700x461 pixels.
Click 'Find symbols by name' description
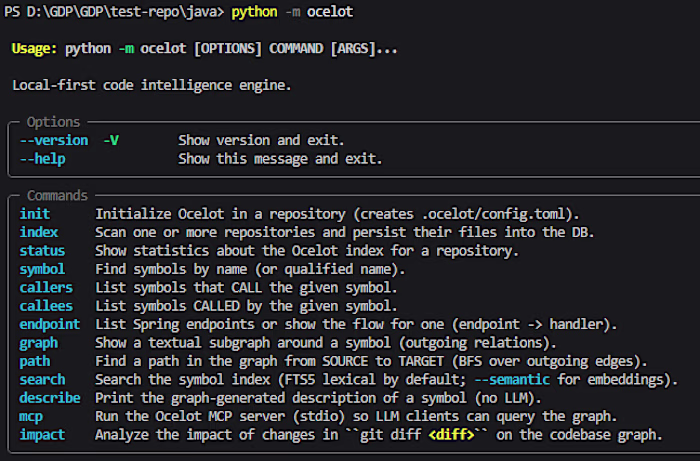tap(250, 269)
